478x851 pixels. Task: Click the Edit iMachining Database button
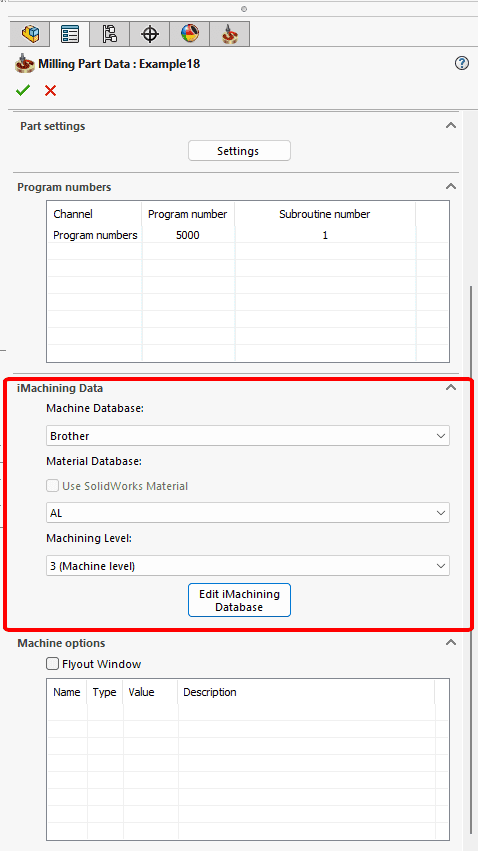point(239,600)
